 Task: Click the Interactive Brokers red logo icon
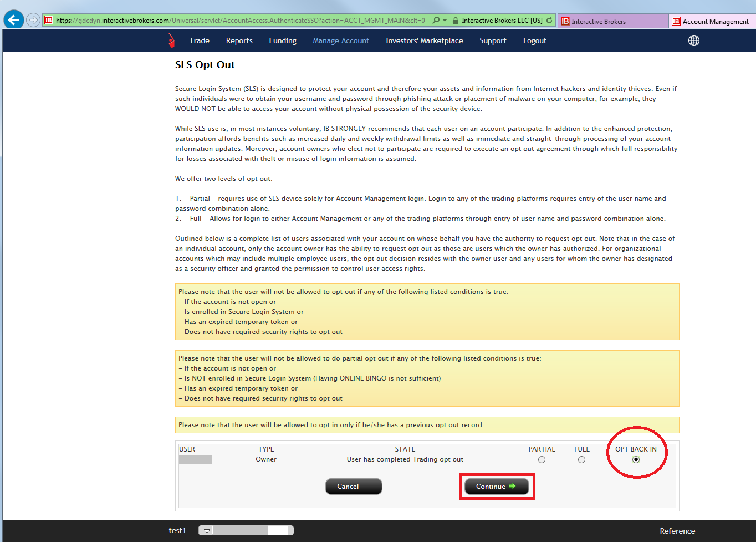tap(171, 40)
